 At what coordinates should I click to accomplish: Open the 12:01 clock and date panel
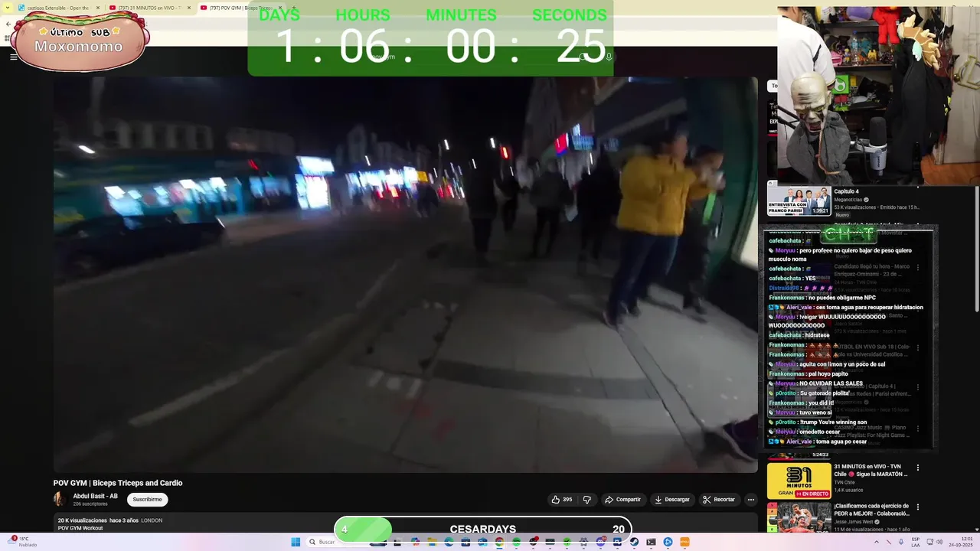959,542
